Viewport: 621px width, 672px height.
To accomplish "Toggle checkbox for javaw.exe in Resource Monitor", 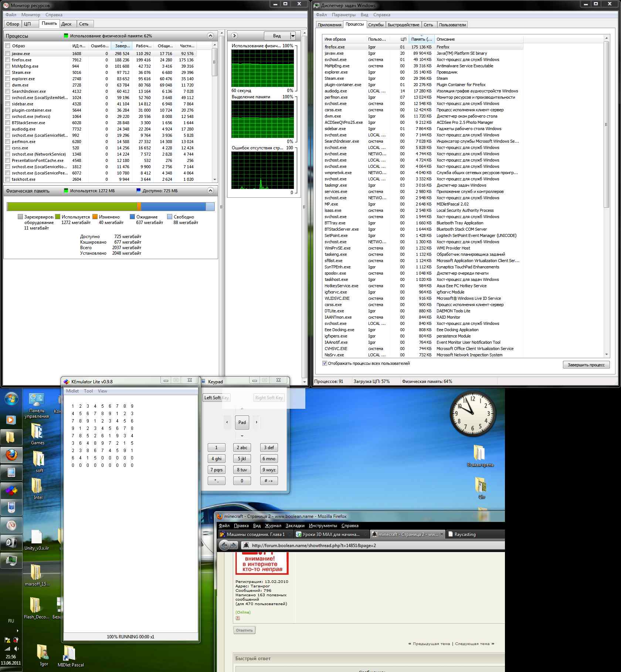I will click(x=8, y=54).
